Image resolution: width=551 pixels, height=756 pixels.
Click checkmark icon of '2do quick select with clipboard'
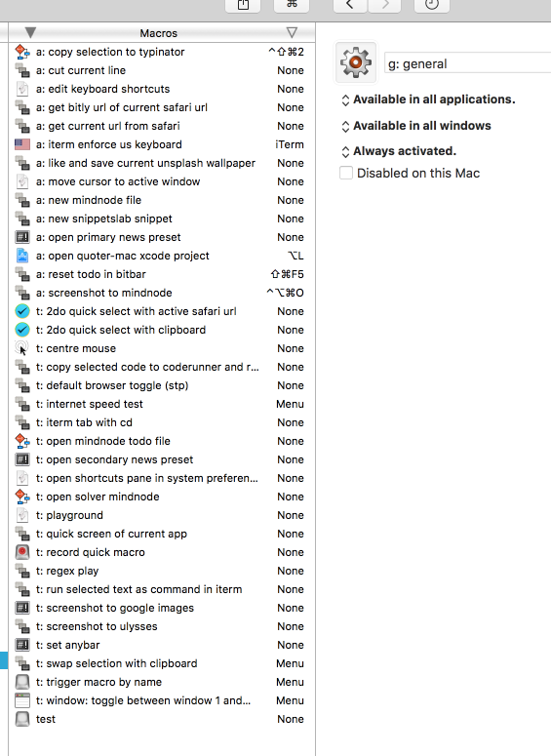pos(22,330)
